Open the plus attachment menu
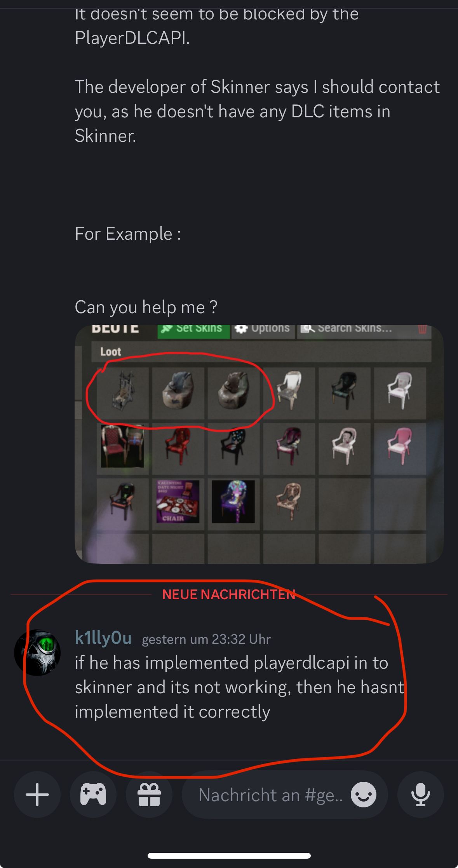This screenshot has width=458, height=868. [x=37, y=795]
